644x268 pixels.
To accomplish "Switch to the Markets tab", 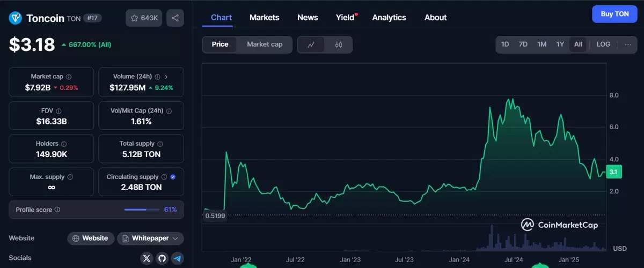I will point(265,17).
